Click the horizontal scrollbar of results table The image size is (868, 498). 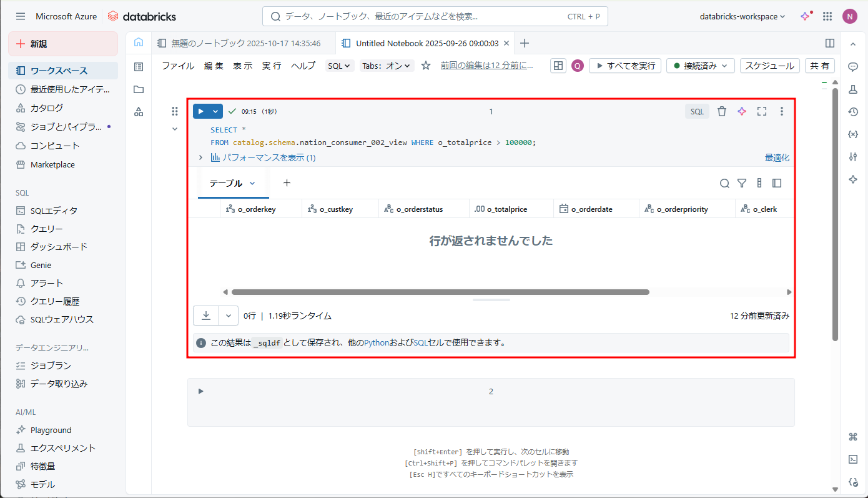pyautogui.click(x=440, y=292)
